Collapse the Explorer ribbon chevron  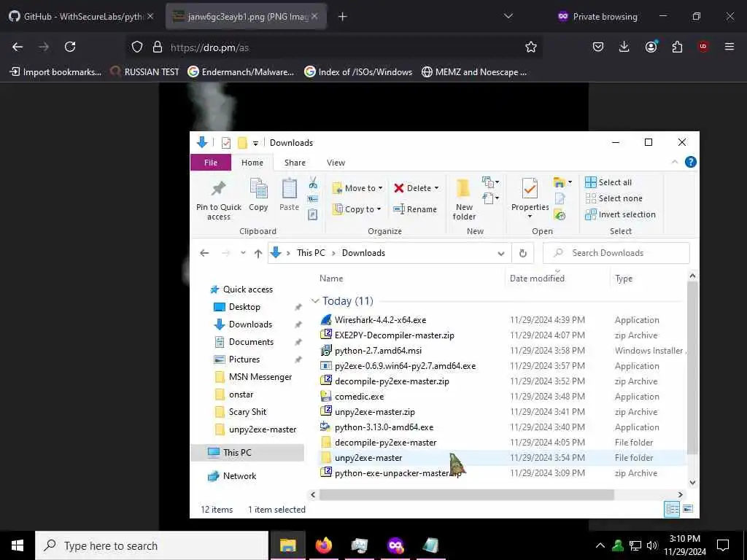coord(675,162)
